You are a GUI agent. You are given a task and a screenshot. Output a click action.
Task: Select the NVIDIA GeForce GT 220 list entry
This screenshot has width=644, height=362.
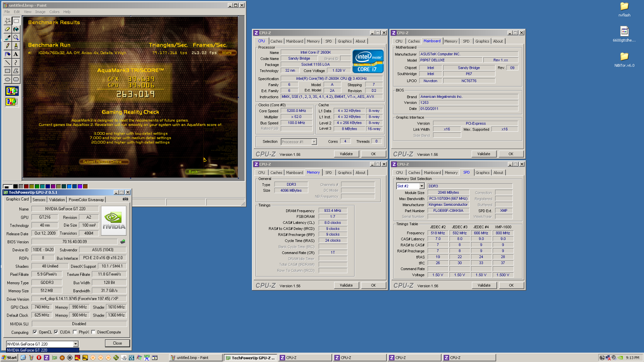point(42,350)
